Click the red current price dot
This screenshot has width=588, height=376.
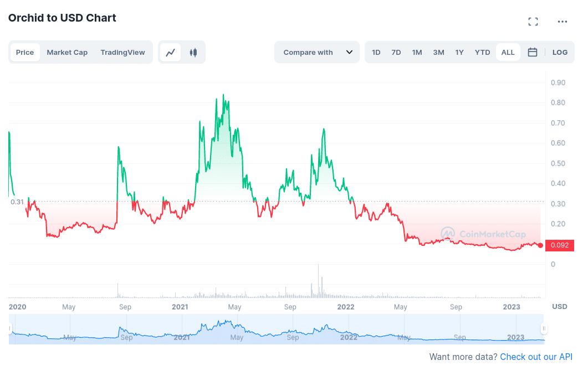tap(540, 245)
